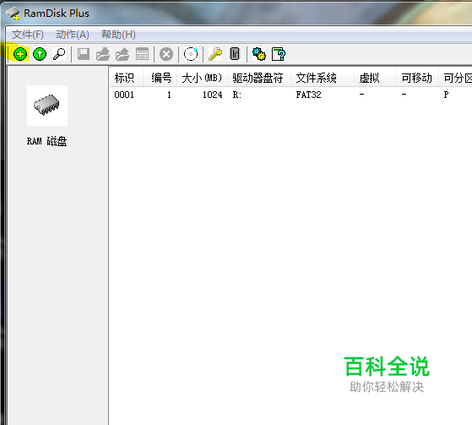Image resolution: width=472 pixels, height=425 pixels.
Task: Click the blue gears settings icon
Action: click(259, 54)
